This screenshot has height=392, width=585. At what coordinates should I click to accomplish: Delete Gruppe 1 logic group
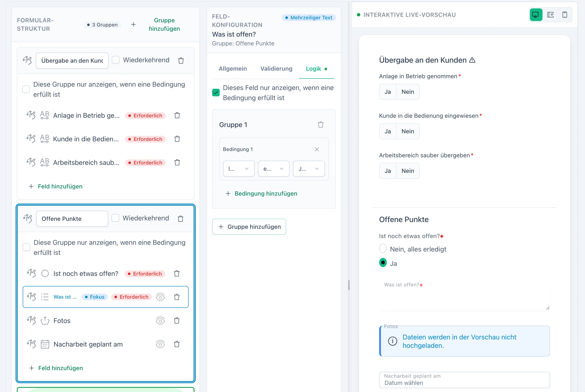(x=321, y=124)
